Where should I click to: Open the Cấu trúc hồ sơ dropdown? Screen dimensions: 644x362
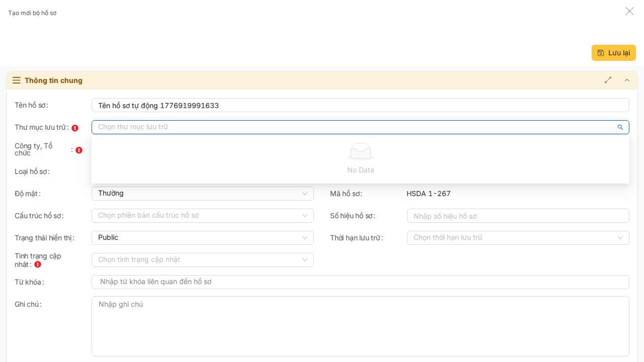coord(202,216)
